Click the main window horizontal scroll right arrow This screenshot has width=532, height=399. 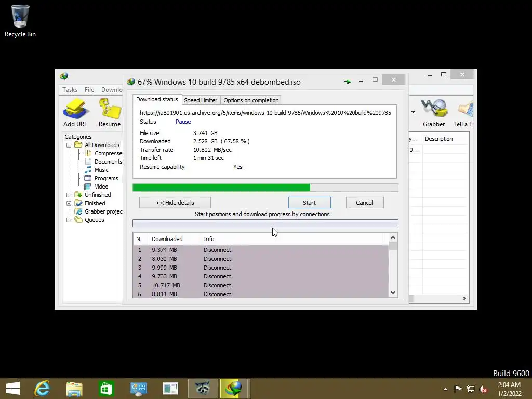pyautogui.click(x=464, y=298)
